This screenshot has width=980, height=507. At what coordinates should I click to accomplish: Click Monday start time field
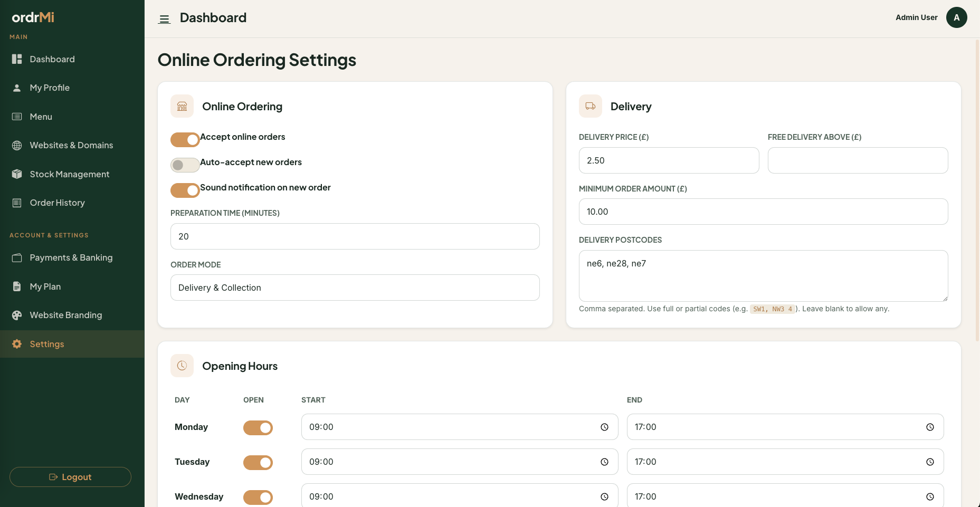(x=460, y=427)
